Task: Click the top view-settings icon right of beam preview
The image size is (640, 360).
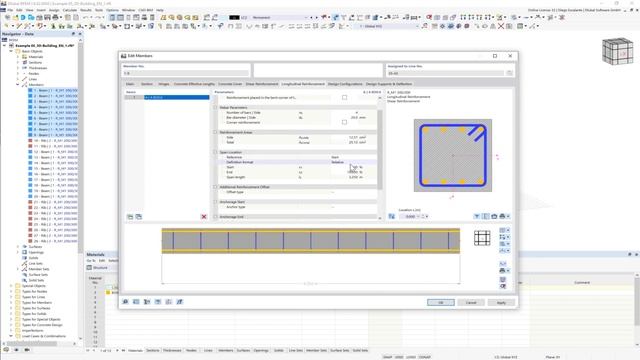Action: point(502,231)
